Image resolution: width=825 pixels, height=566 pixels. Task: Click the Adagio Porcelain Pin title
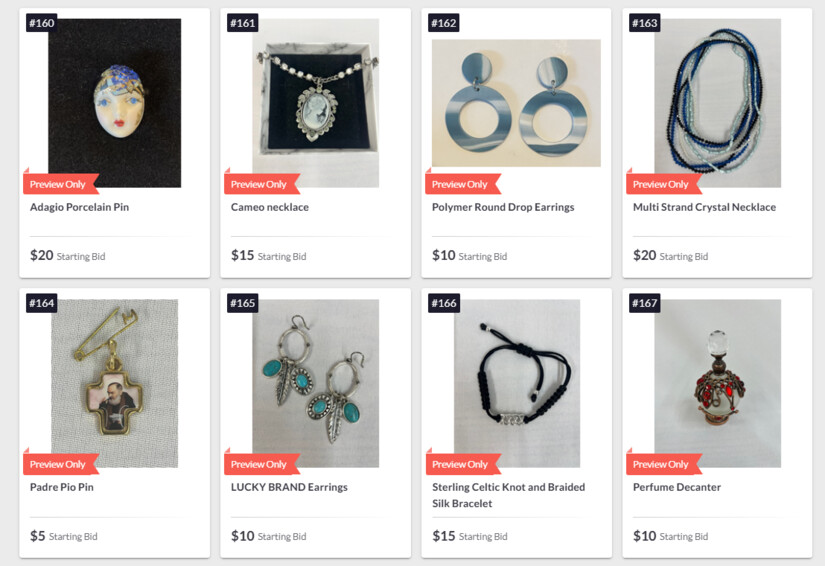pos(79,207)
